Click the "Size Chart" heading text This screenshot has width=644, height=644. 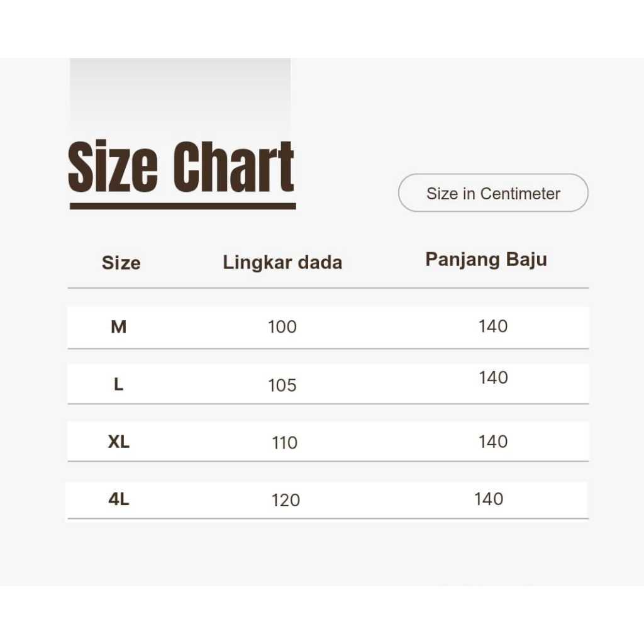(x=181, y=167)
